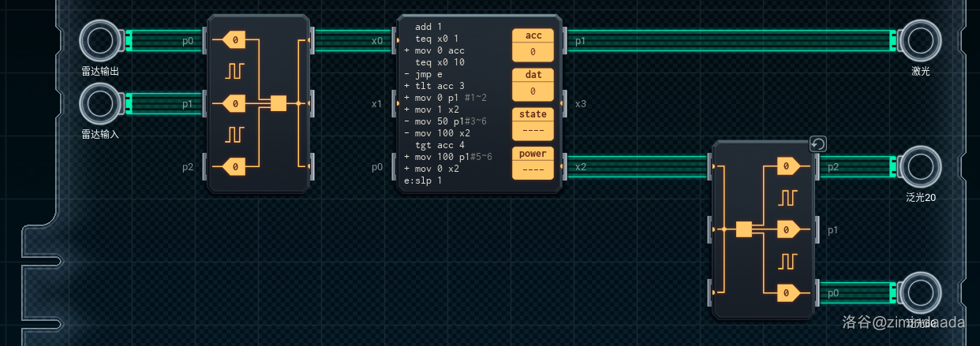Select the acc register box
This screenshot has width=980, height=346.
click(533, 45)
